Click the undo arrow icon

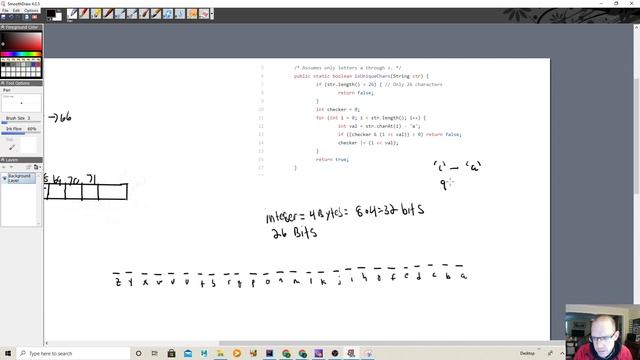(11, 17)
